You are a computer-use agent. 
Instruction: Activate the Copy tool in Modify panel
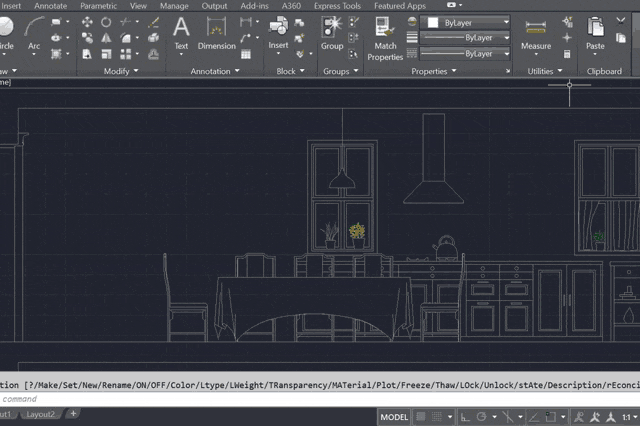click(x=87, y=38)
